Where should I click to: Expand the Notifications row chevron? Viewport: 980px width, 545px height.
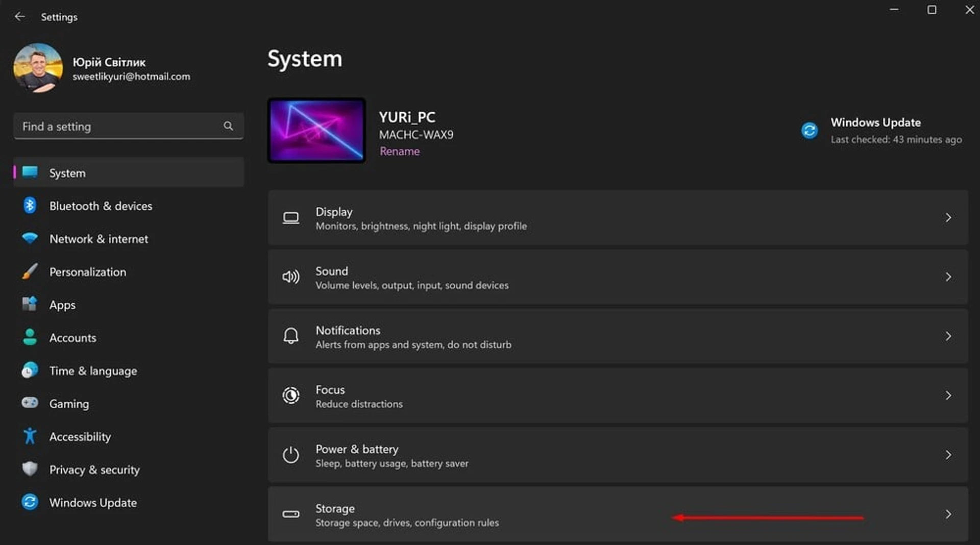coord(948,336)
